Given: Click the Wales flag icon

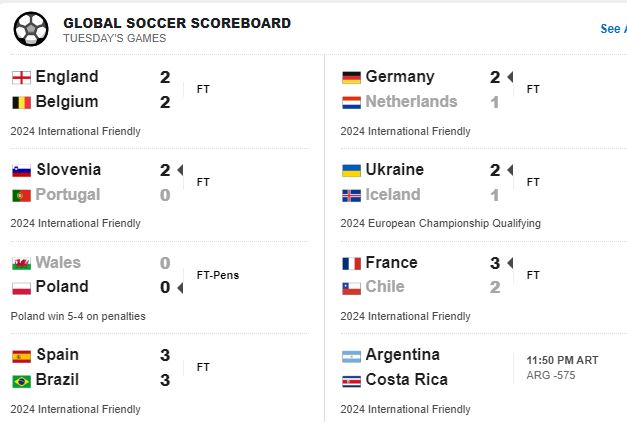Looking at the screenshot, I should (21, 263).
